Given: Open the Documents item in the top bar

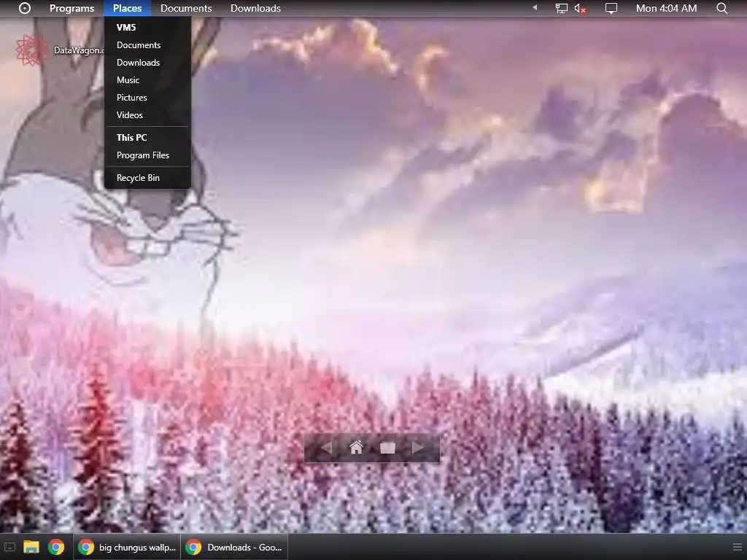Looking at the screenshot, I should click(x=186, y=8).
